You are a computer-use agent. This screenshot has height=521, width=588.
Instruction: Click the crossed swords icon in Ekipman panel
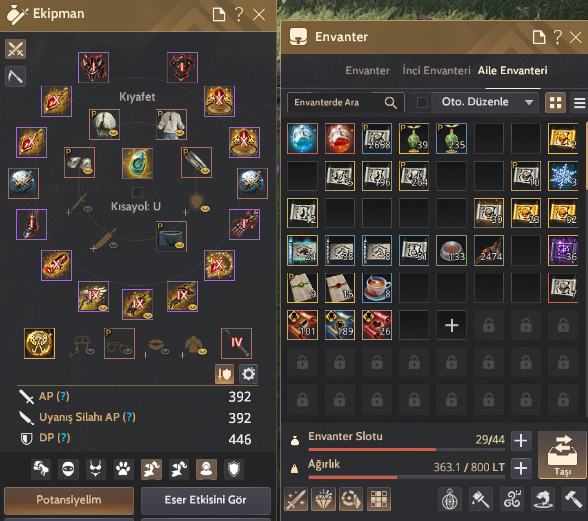(x=15, y=49)
